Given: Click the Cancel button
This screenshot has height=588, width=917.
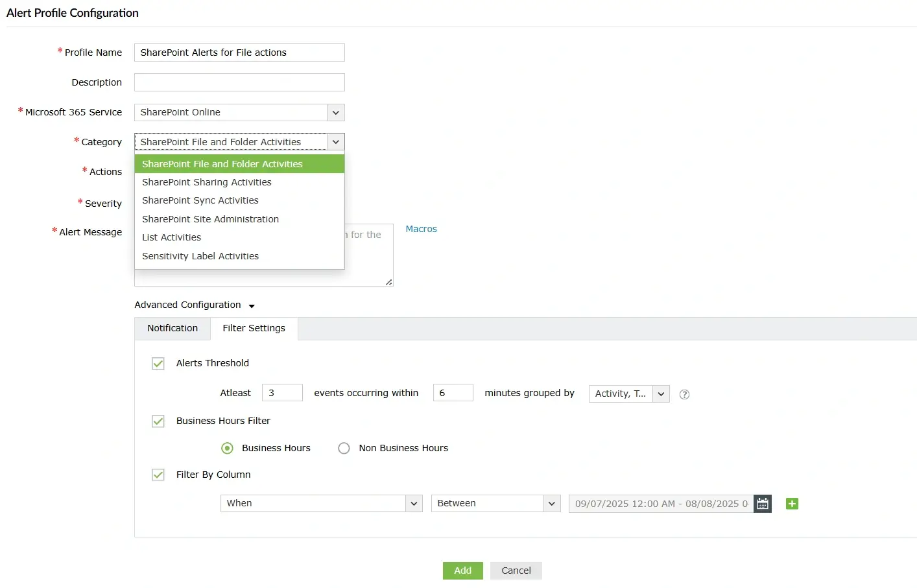Looking at the screenshot, I should (x=516, y=570).
